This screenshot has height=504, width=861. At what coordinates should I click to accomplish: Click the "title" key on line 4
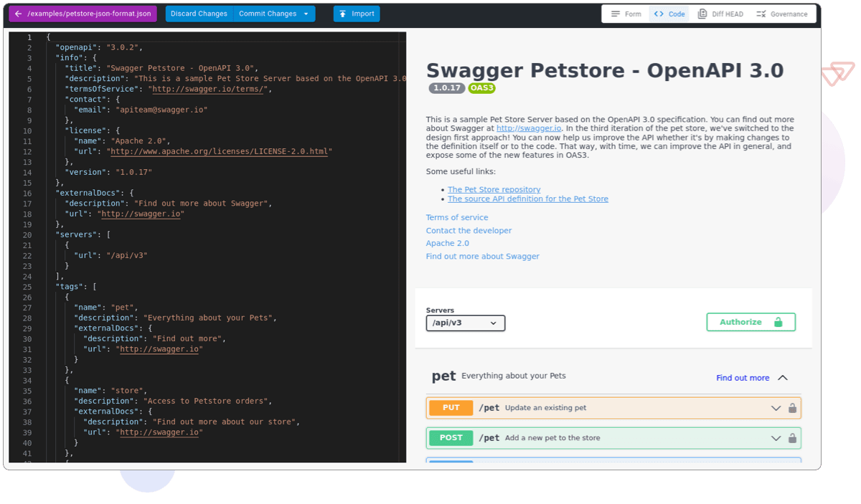(x=81, y=68)
